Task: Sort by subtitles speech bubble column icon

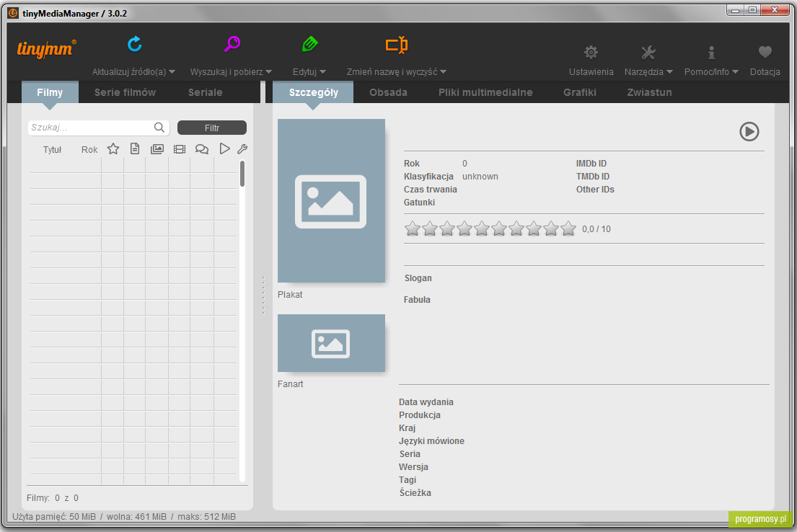Action: 202,149
